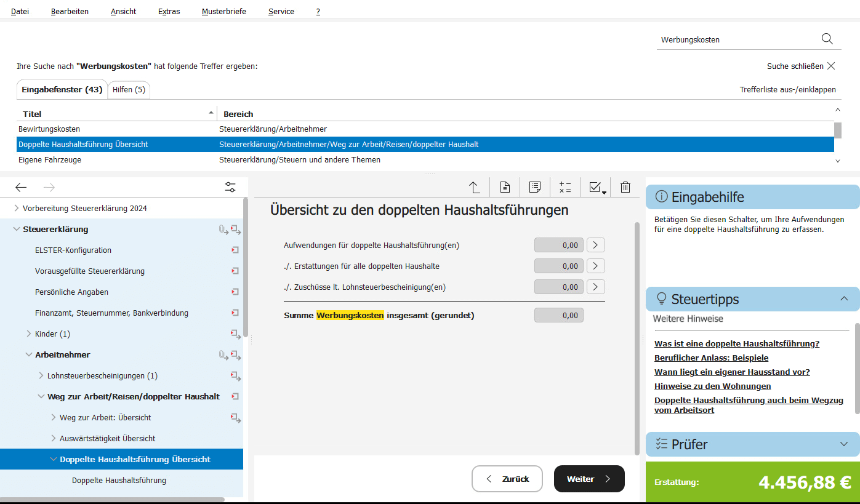Expand Lohnsteuerbescheinigungen (1) node
The image size is (860, 504).
click(41, 375)
